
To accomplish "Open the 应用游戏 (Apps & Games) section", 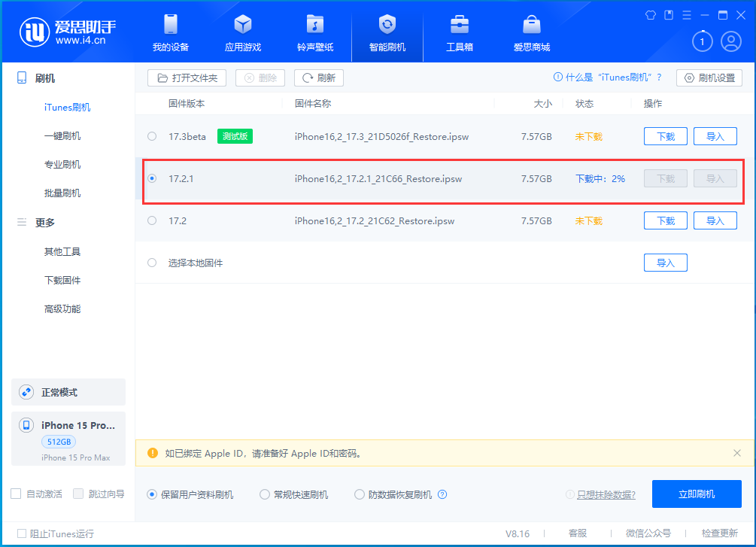I will (242, 32).
